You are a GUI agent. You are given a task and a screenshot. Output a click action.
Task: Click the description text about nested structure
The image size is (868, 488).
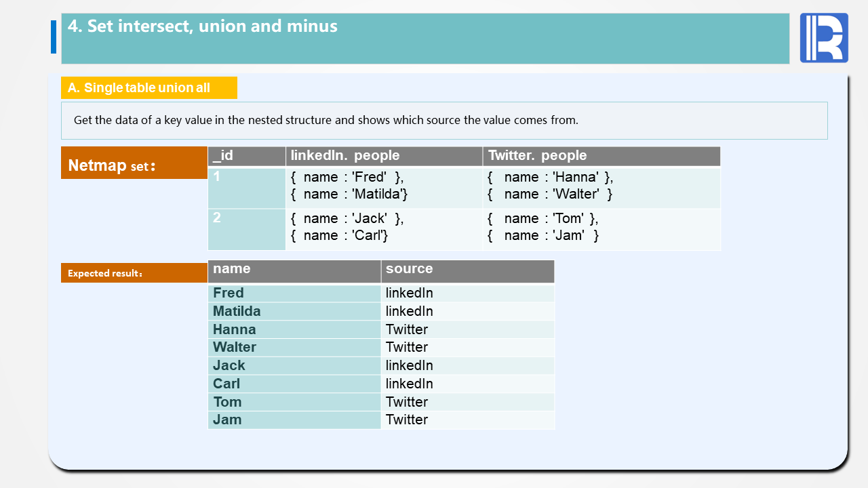325,121
